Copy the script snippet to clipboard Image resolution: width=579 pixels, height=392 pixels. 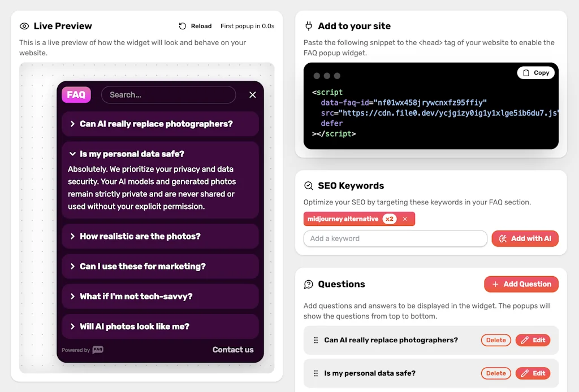536,73
